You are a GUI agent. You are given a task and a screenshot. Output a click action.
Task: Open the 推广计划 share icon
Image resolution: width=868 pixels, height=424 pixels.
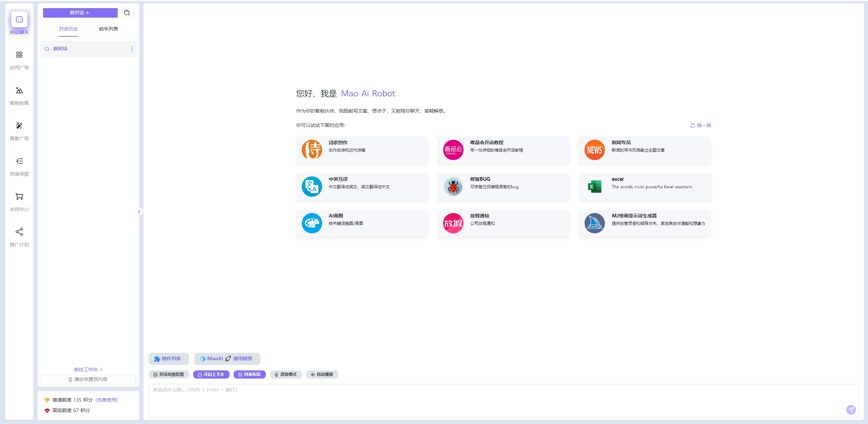19,232
